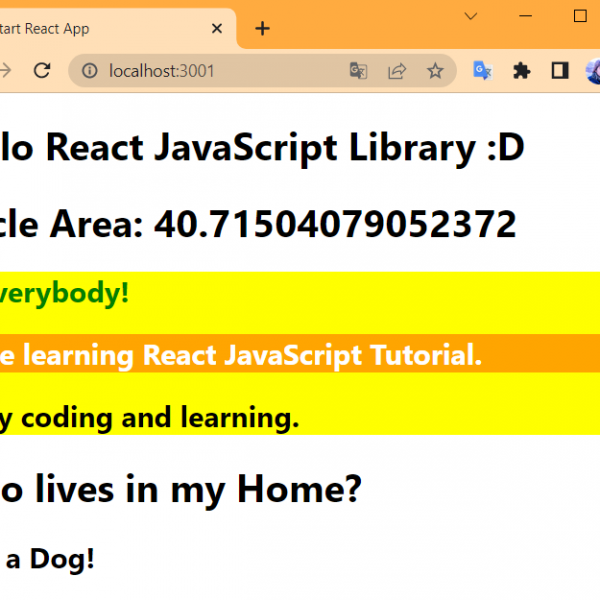Image resolution: width=600 pixels, height=600 pixels.
Task: Switch to the React App tab
Action: point(100,29)
